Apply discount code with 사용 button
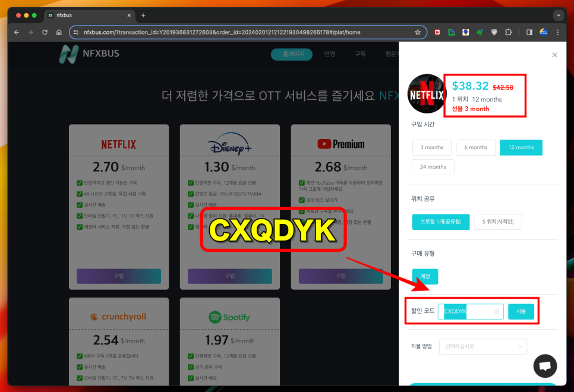 pos(521,311)
